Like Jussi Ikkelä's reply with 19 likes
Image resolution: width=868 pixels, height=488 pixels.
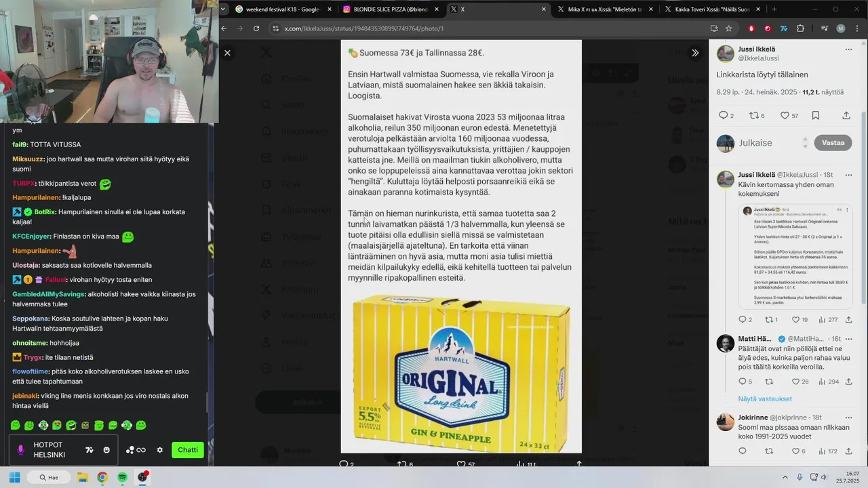tap(800, 320)
